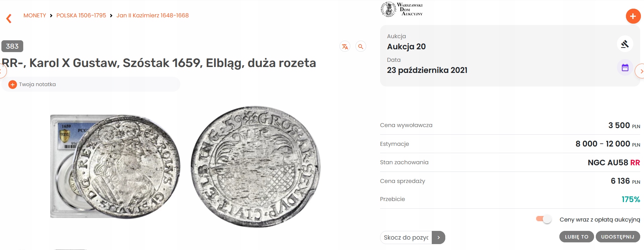Click the calendar icon next to the date
This screenshot has width=644, height=250.
pos(625,68)
